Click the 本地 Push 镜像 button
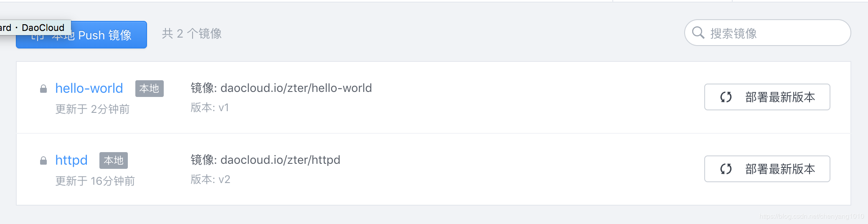Screen dimensions: 868x224 click(81, 35)
